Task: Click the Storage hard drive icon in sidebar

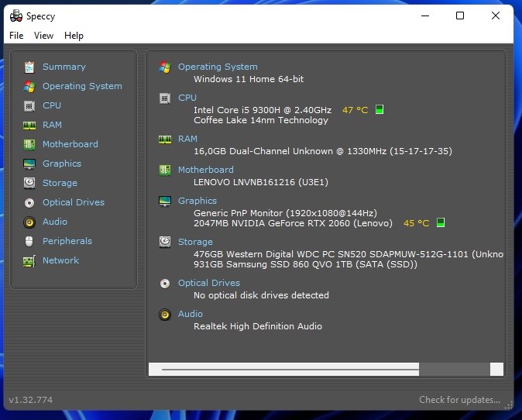Action: coord(29,183)
